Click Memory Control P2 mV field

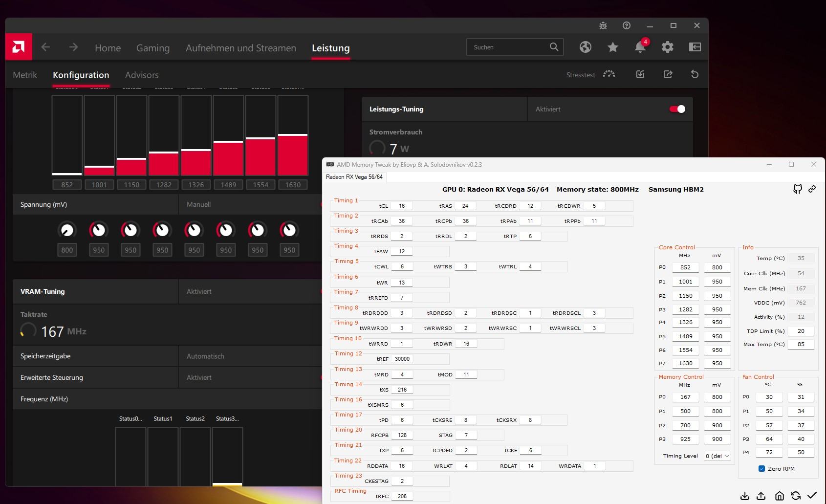pos(717,425)
